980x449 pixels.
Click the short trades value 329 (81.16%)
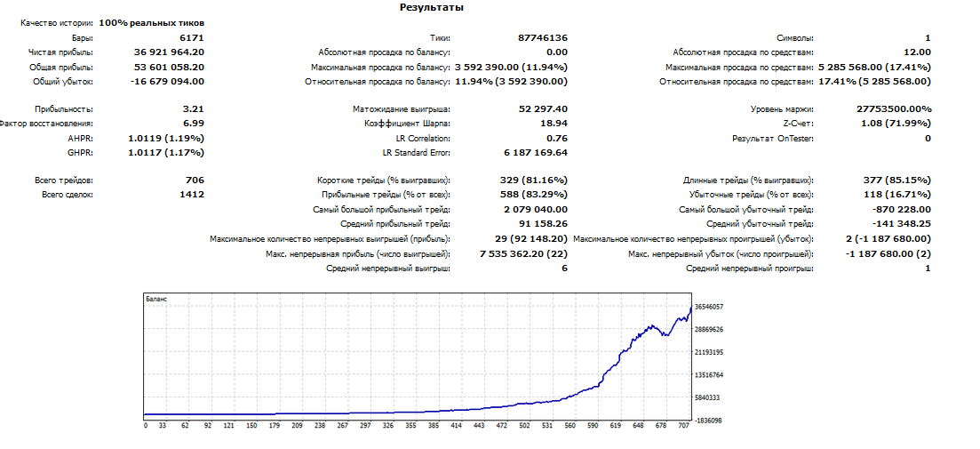(534, 180)
